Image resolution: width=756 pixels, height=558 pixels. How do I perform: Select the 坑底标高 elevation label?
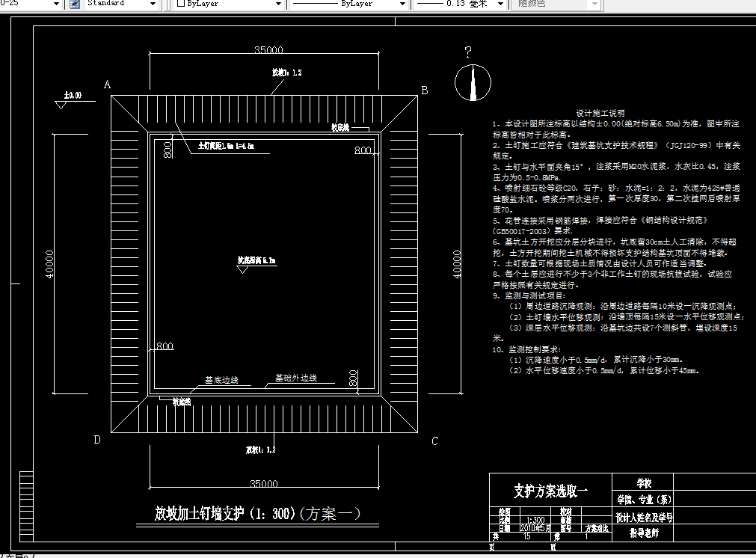tap(256, 260)
